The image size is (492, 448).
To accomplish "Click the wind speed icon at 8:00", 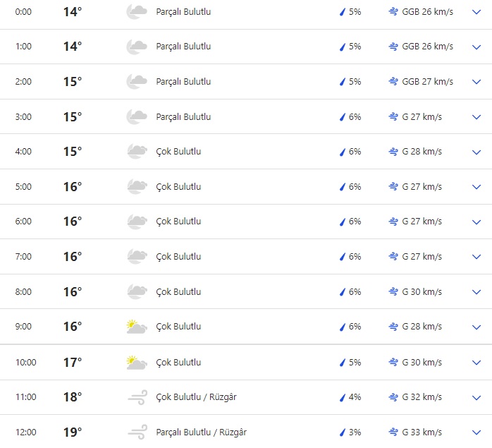I will (x=393, y=292).
